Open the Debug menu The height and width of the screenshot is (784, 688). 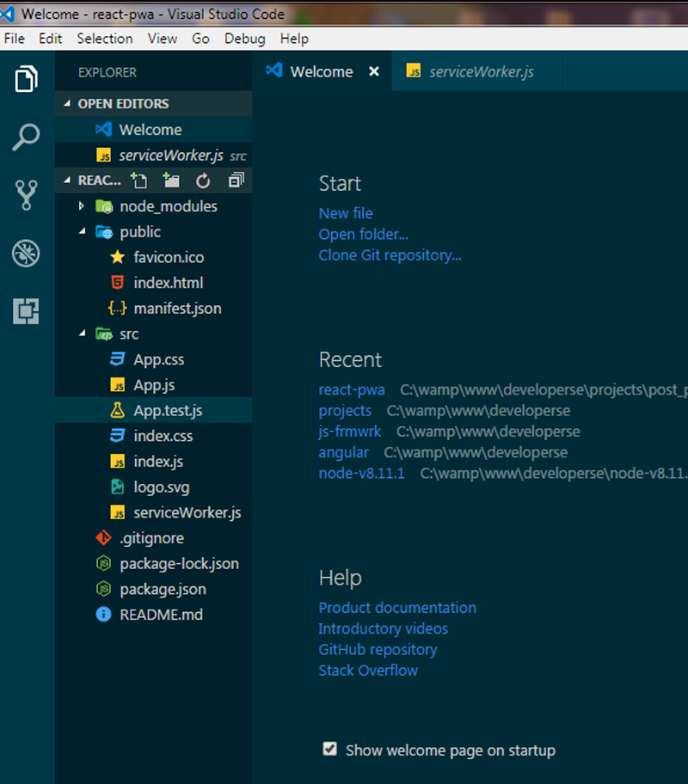click(245, 39)
